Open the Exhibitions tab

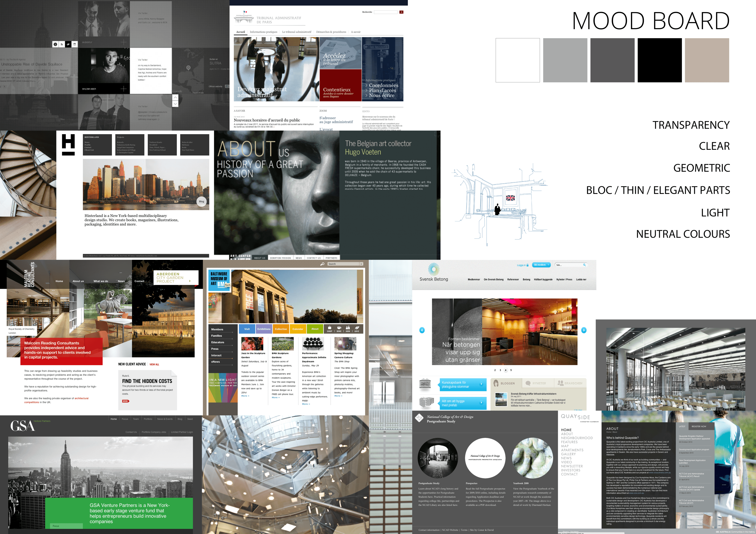click(264, 329)
